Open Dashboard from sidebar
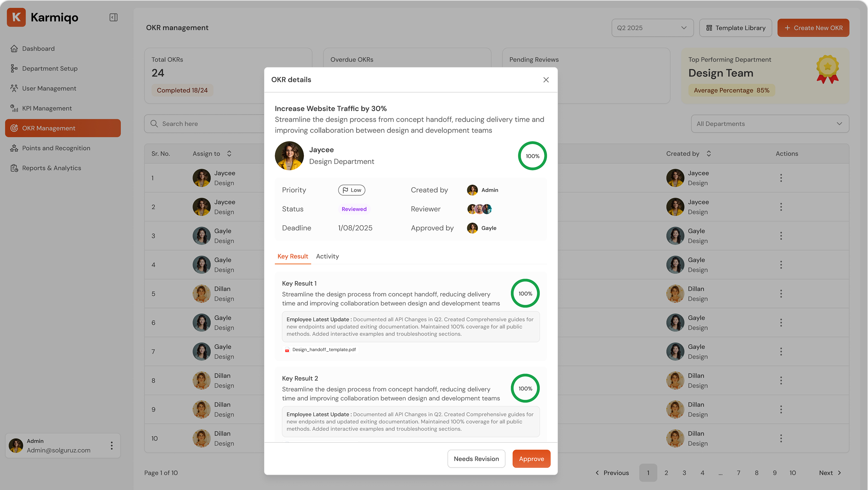Image resolution: width=868 pixels, height=490 pixels. tap(63, 48)
